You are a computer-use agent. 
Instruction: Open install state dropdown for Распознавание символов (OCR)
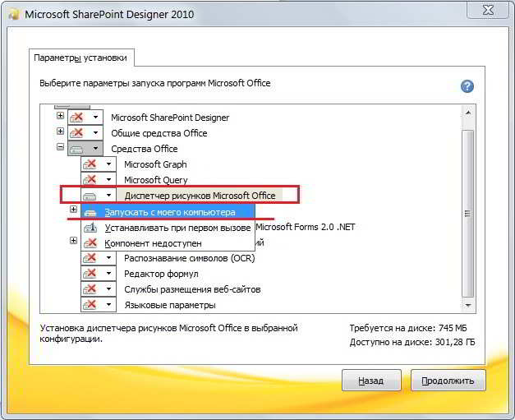click(x=99, y=258)
